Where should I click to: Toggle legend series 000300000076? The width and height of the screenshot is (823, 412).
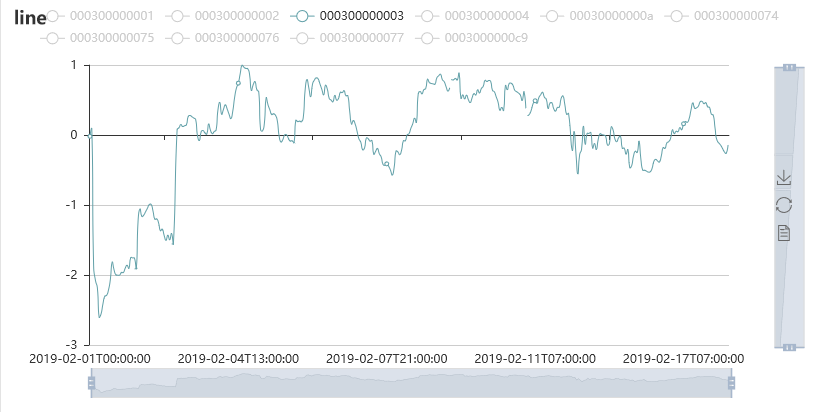point(222,38)
